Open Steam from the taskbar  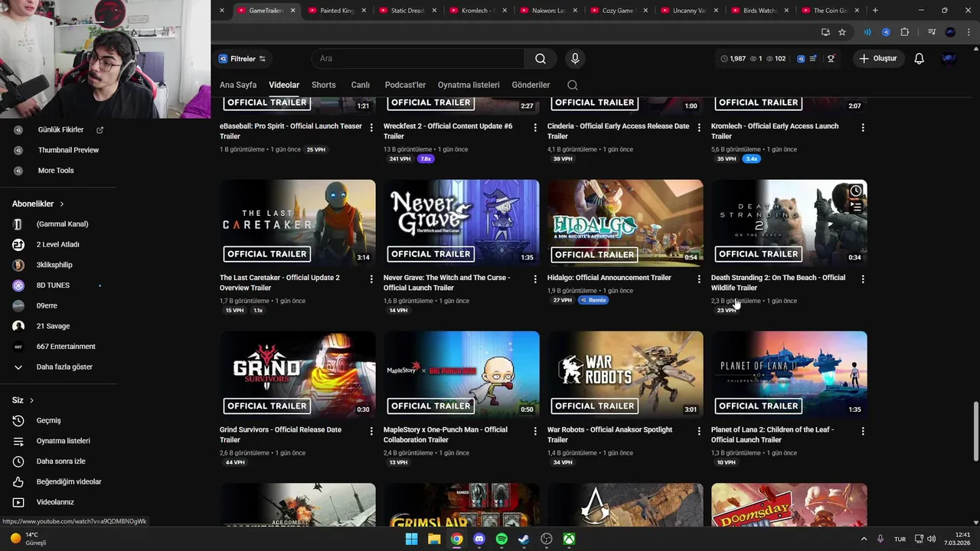[x=524, y=539]
